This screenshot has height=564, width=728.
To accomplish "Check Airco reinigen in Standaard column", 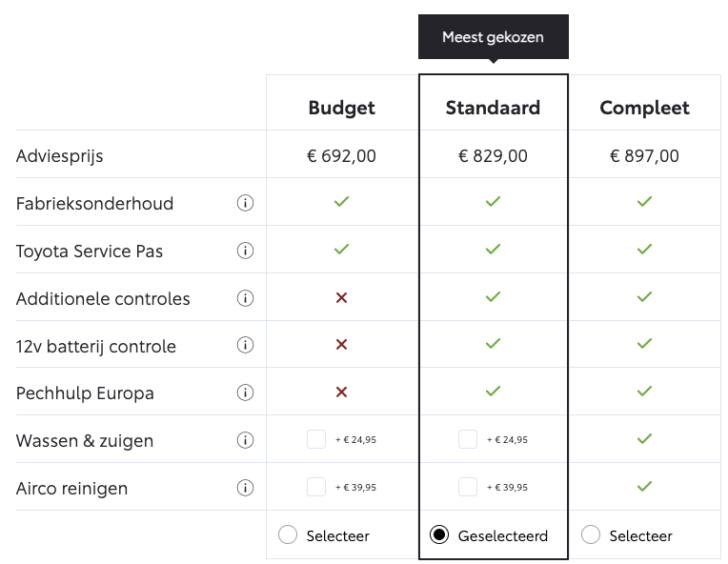I will coord(468,487).
